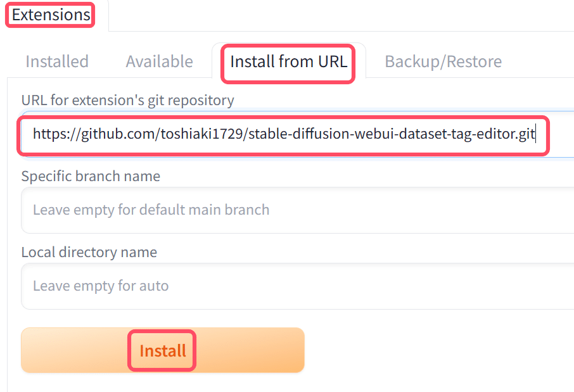The width and height of the screenshot is (574, 392).
Task: Open the Backup/Restore tab
Action: tap(442, 61)
